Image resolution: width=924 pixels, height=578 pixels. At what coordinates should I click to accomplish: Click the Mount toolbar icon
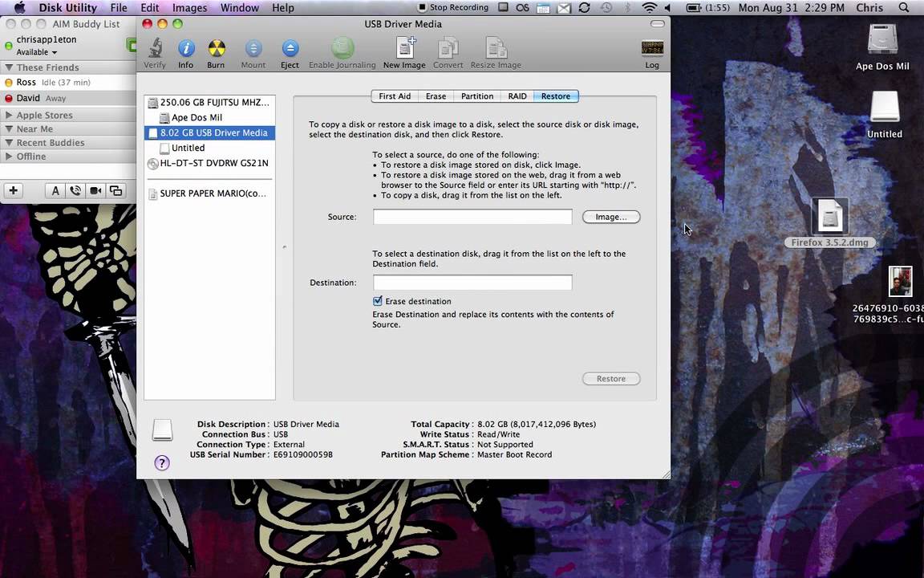click(x=253, y=53)
